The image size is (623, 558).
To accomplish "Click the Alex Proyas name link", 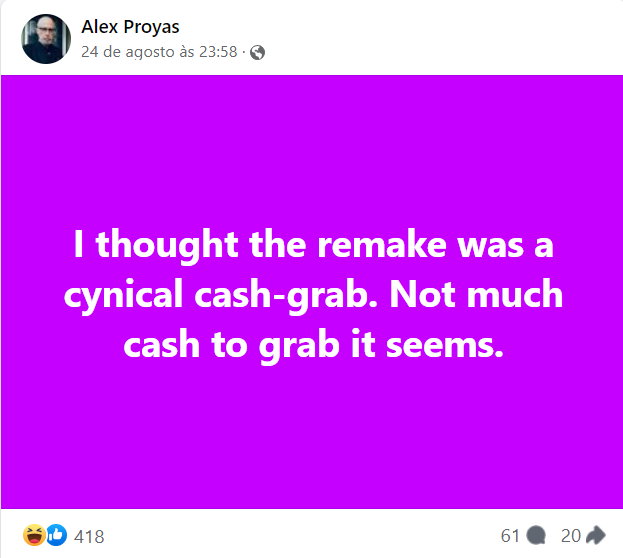I will (x=130, y=27).
